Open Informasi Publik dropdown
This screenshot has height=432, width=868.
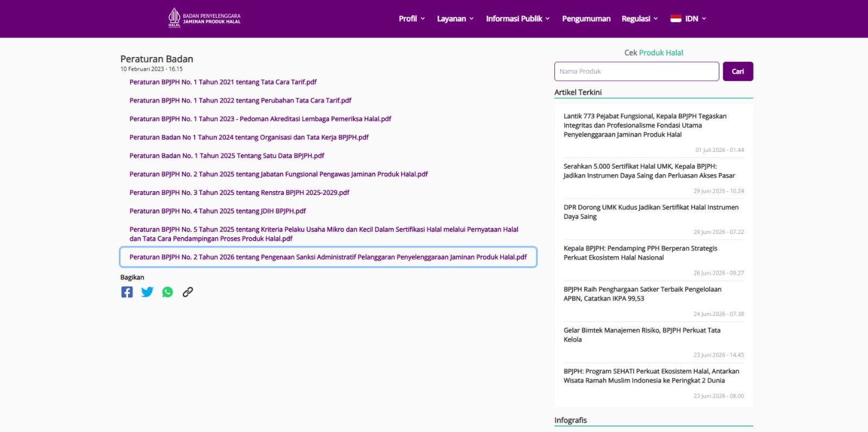[x=518, y=18]
